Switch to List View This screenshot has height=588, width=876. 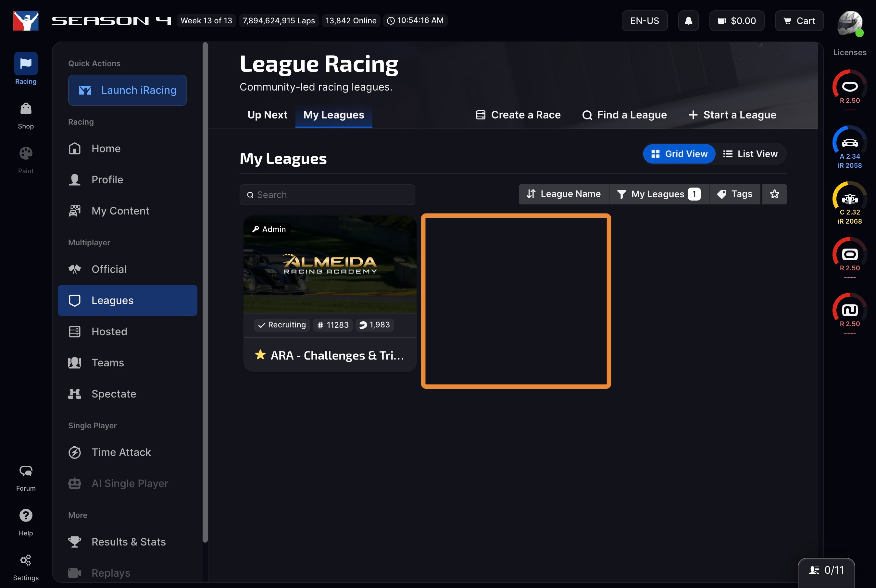(x=750, y=154)
